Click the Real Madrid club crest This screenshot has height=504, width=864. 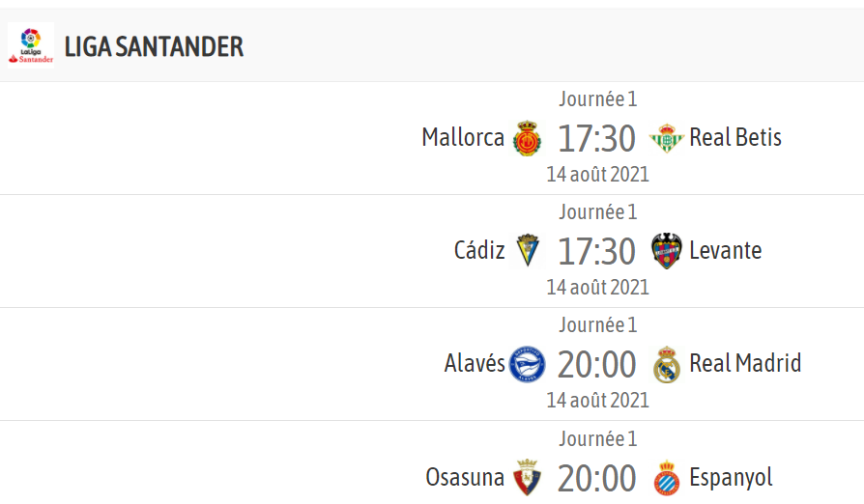coord(666,364)
